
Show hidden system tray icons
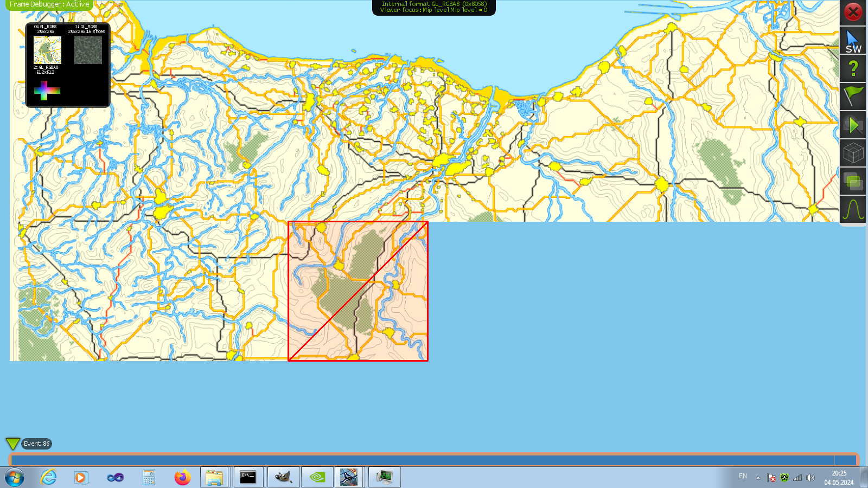(x=758, y=478)
